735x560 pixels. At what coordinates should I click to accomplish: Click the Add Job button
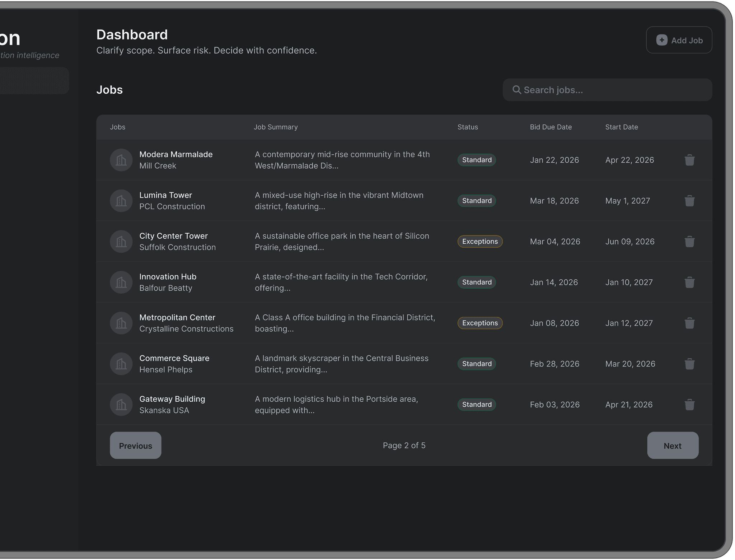pyautogui.click(x=679, y=40)
